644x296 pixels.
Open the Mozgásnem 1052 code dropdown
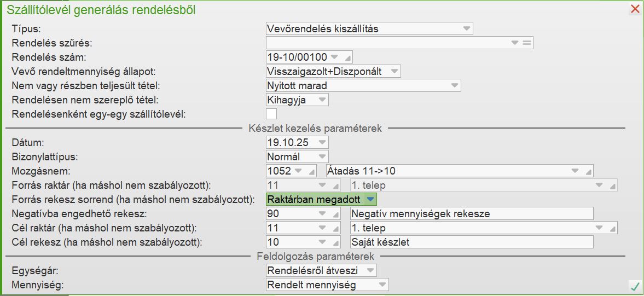tap(299, 170)
